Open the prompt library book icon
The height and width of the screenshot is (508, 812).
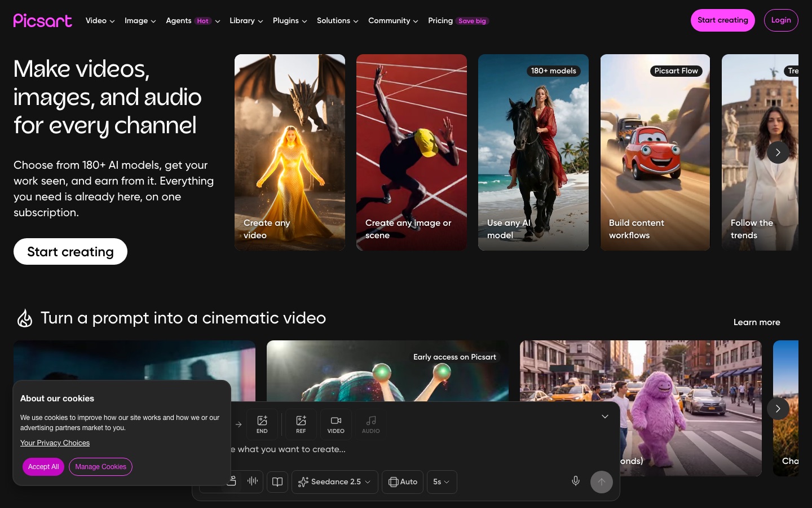[277, 482]
